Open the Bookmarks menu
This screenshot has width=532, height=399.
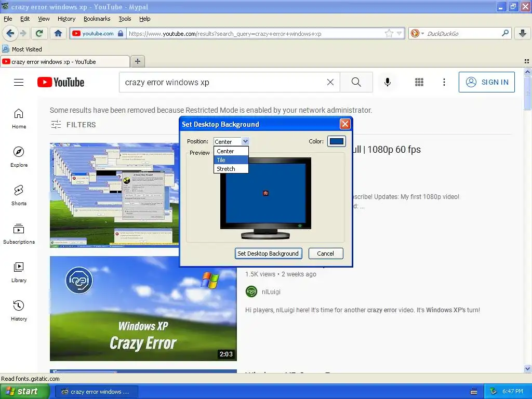[x=97, y=19]
